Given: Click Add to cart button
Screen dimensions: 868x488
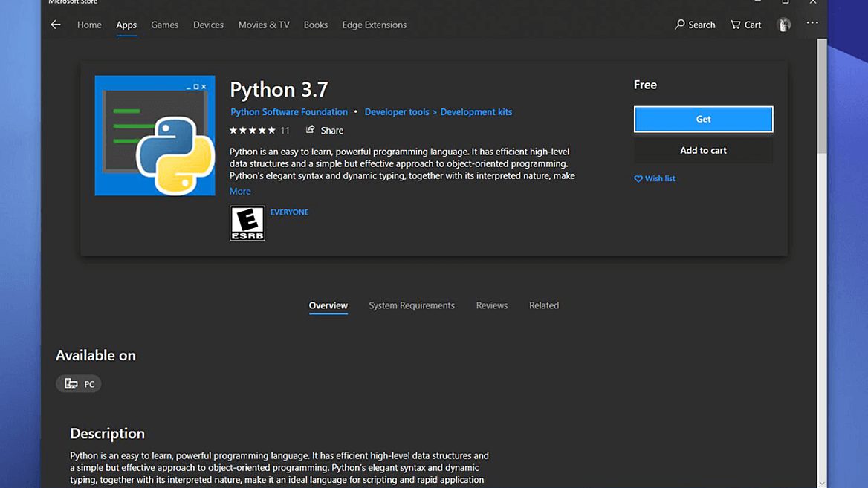Looking at the screenshot, I should (x=703, y=151).
